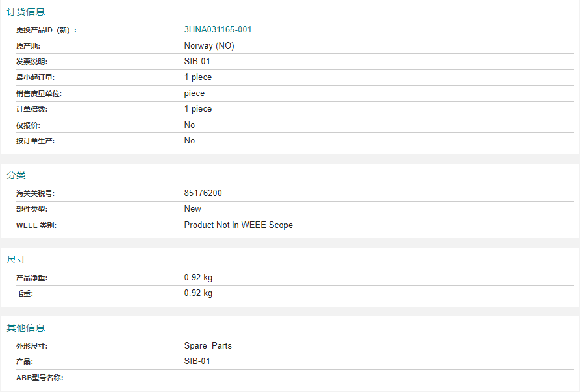Image resolution: width=580 pixels, height=392 pixels.
Task: Click the 仅报价 No value
Action: [x=190, y=125]
